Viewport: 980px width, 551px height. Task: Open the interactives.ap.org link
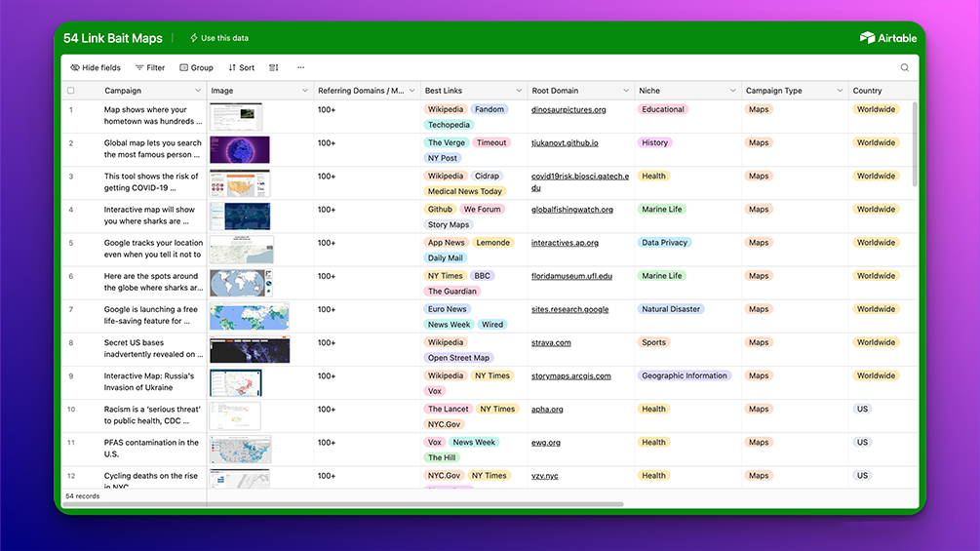[565, 243]
